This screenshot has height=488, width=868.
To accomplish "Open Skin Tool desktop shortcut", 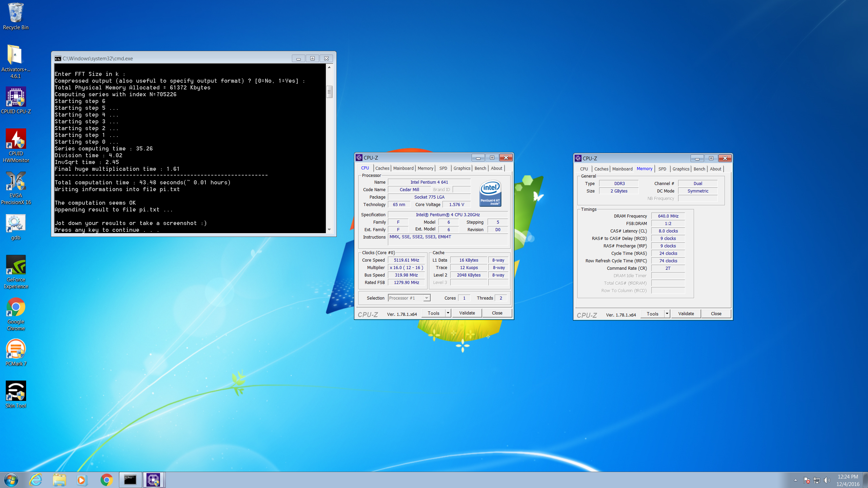I will [16, 394].
